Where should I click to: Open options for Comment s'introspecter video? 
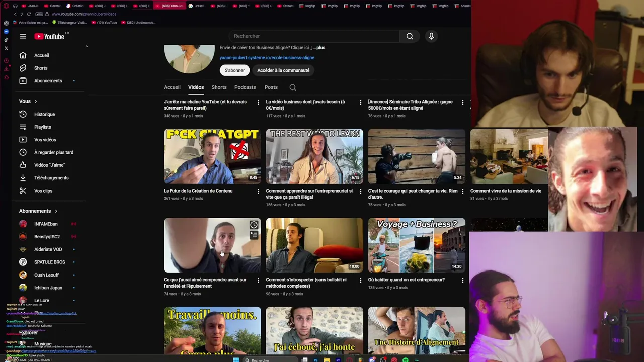360,280
